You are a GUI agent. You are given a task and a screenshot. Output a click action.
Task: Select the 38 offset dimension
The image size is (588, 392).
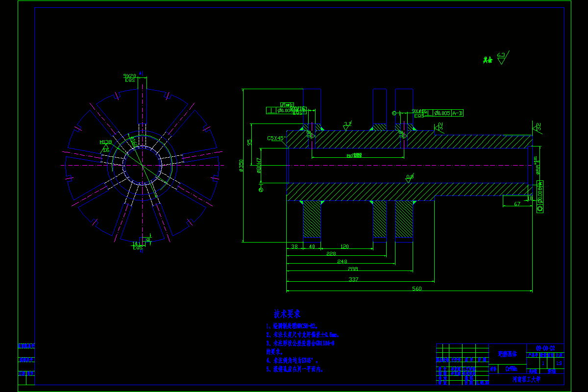tap(294, 246)
